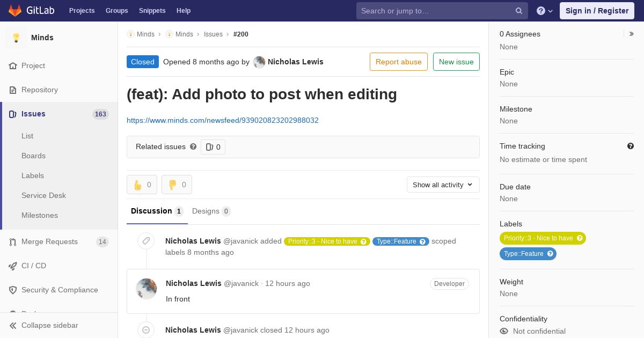The width and height of the screenshot is (644, 338).
Task: Collapse right sidebar with double-arrow icon
Action: (632, 34)
